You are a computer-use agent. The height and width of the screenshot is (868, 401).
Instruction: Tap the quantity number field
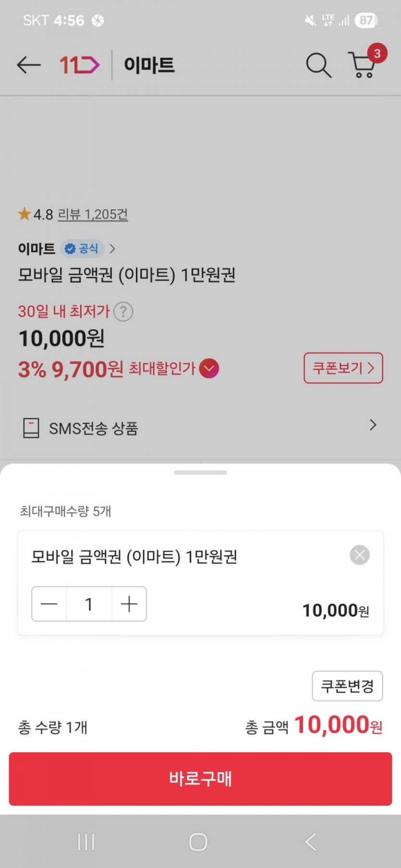point(89,604)
